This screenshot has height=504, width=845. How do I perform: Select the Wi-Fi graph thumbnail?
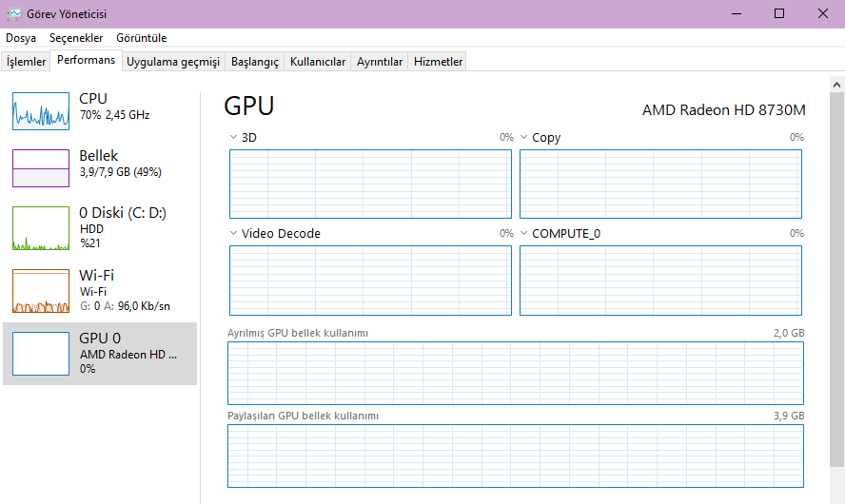click(41, 291)
